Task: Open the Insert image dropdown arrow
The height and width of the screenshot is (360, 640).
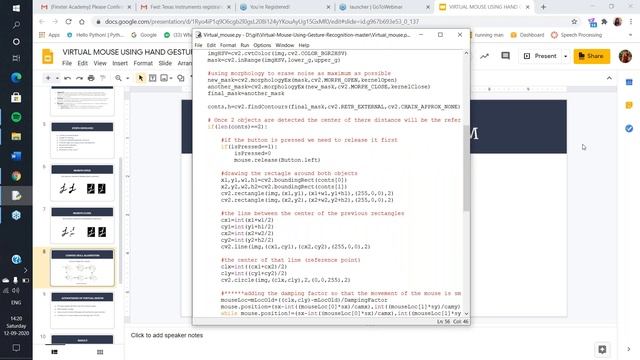Action: [x=171, y=78]
